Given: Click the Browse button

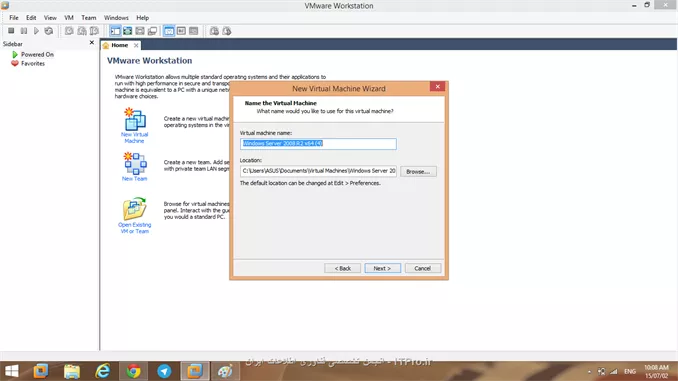Looking at the screenshot, I should [418, 172].
